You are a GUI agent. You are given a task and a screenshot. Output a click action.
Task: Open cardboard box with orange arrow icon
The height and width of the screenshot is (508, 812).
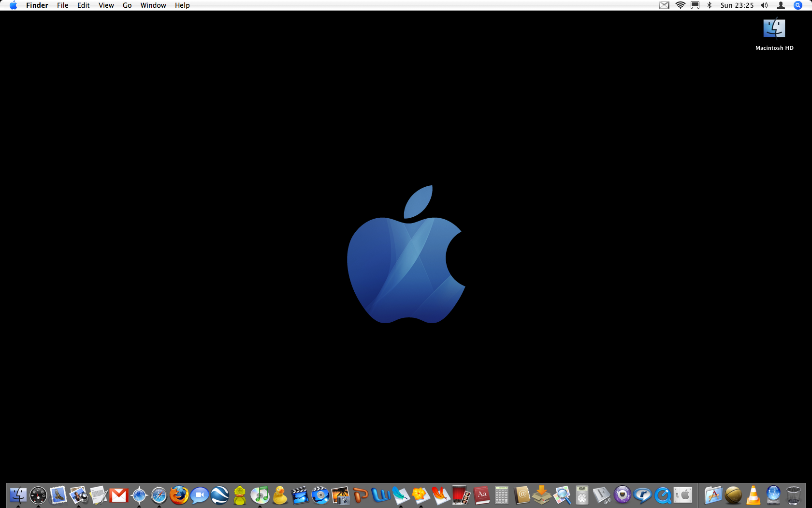[542, 495]
